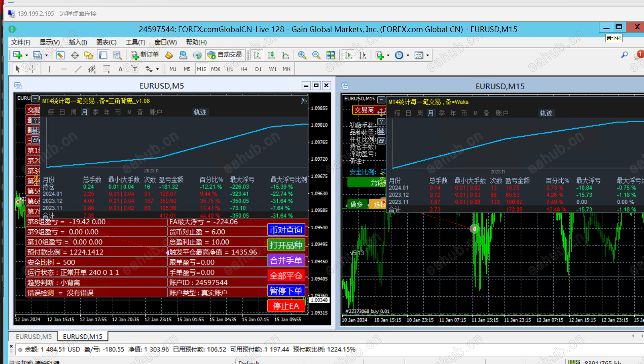The image size is (644, 364).
Task: Select the text label 'A' tool
Action: pos(120,69)
